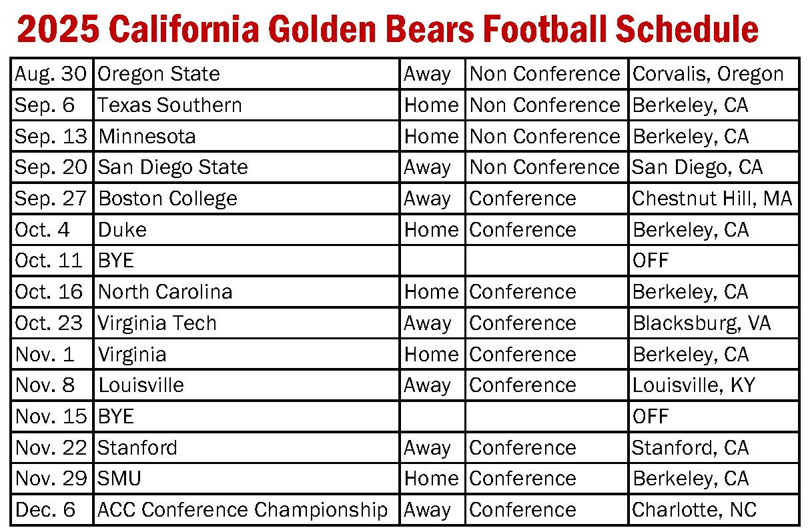Select the Virginia Tech cell
810x532 pixels.
pyautogui.click(x=246, y=323)
